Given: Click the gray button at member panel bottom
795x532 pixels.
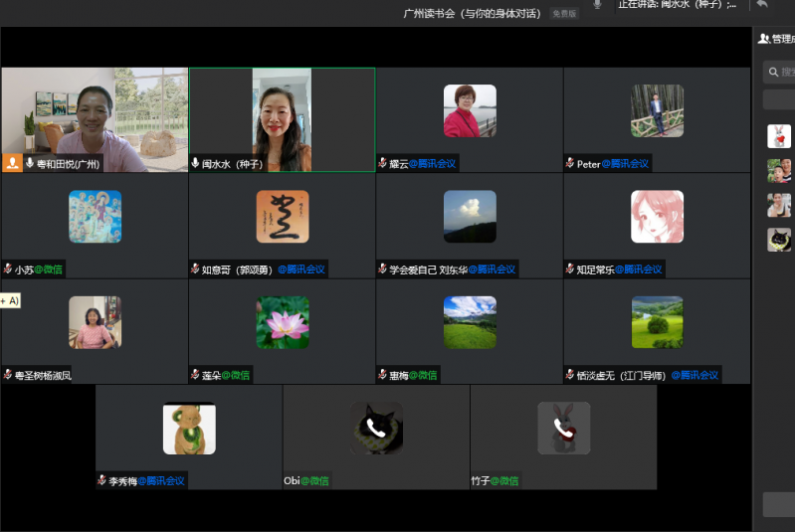Looking at the screenshot, I should tap(779, 504).
